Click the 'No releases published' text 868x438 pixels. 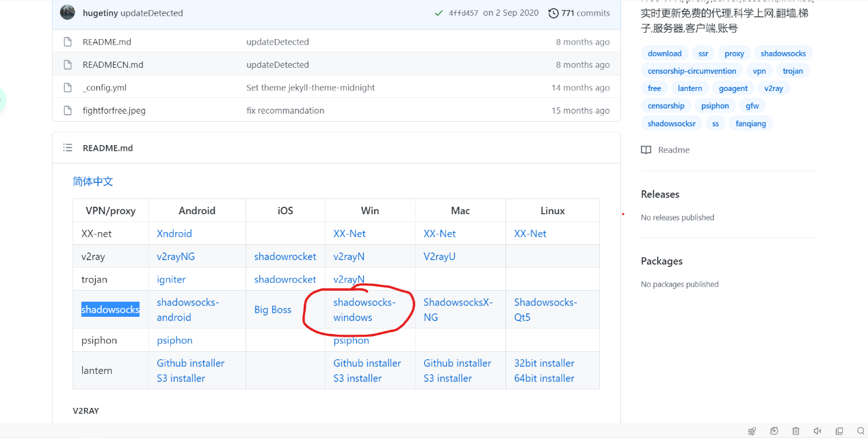pyautogui.click(x=677, y=218)
